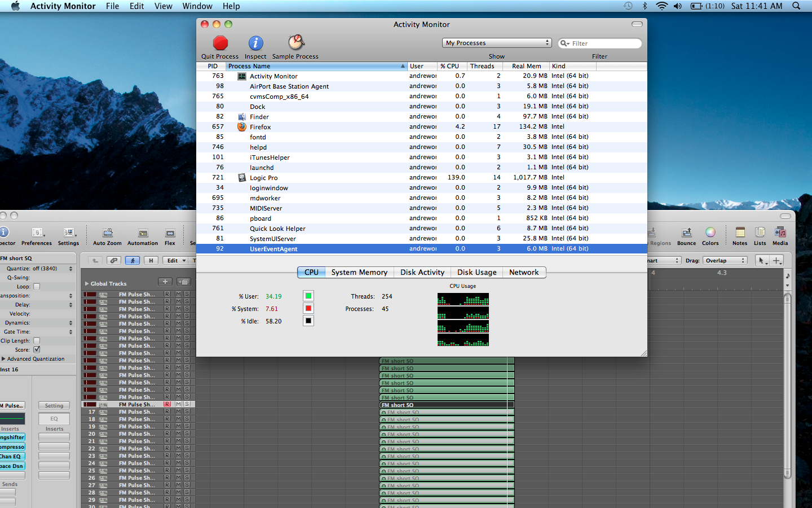Switch to the System Memory tab
The image size is (812, 508).
click(x=359, y=272)
